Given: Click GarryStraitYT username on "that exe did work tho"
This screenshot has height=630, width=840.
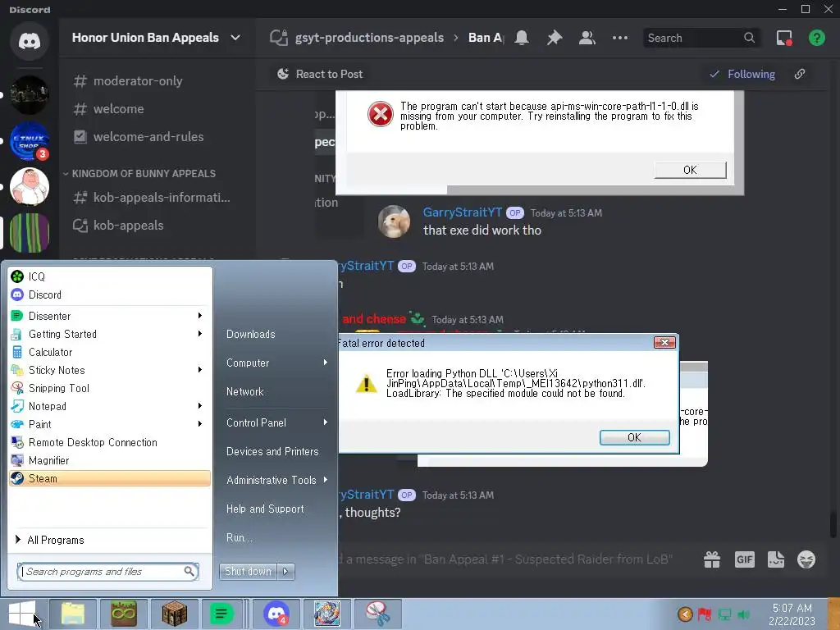Looking at the screenshot, I should pos(463,212).
